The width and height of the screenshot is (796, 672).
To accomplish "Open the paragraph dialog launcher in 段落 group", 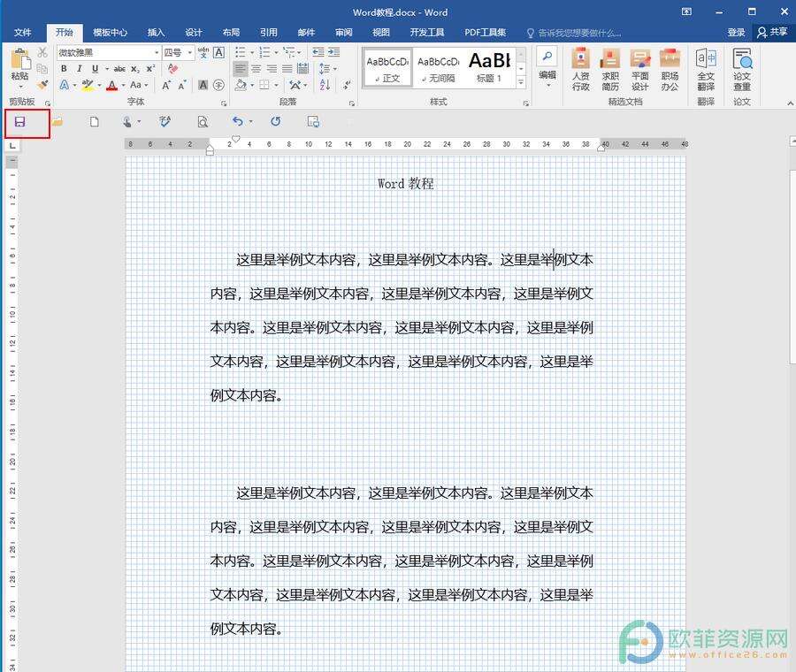I will click(351, 103).
